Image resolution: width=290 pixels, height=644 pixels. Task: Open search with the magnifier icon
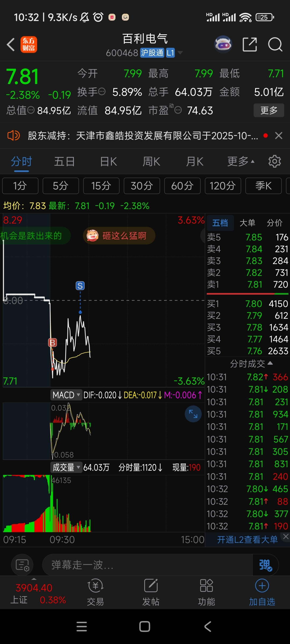pos(275,45)
